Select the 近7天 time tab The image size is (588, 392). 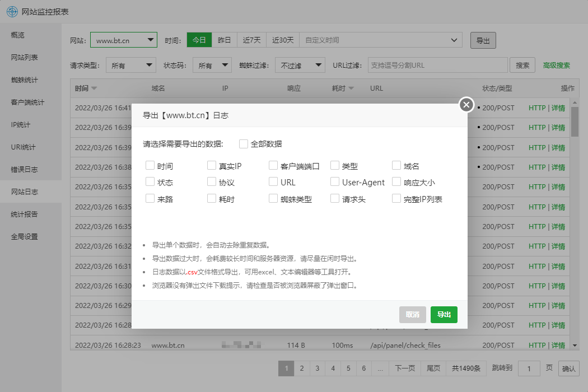click(251, 40)
